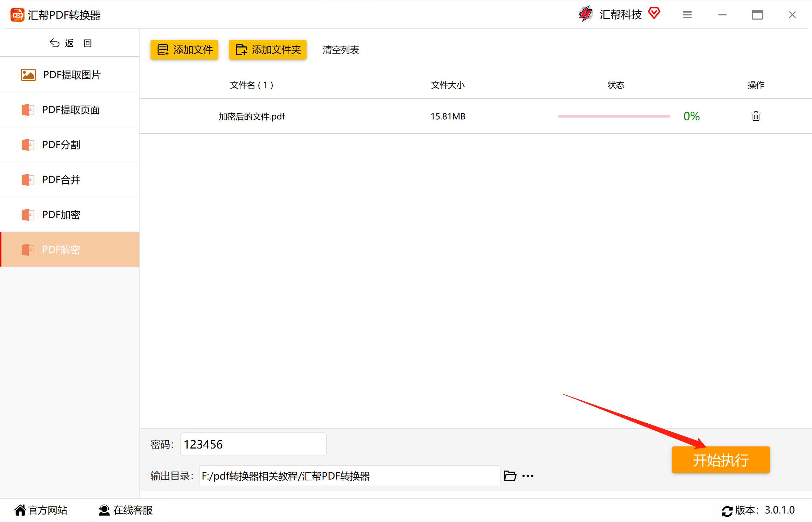Close the 汇帮PDF转换器 window

click(792, 15)
